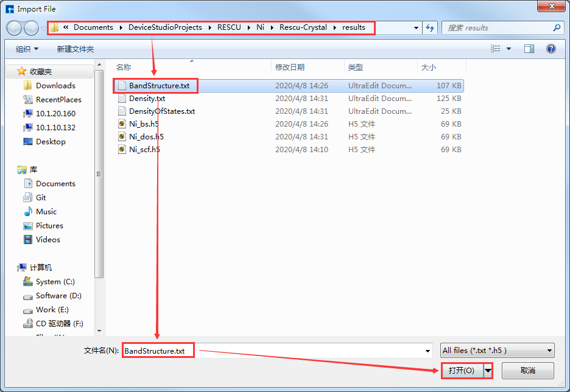The height and width of the screenshot is (392, 570).
Task: Toggle the preview pane icon
Action: tap(529, 49)
